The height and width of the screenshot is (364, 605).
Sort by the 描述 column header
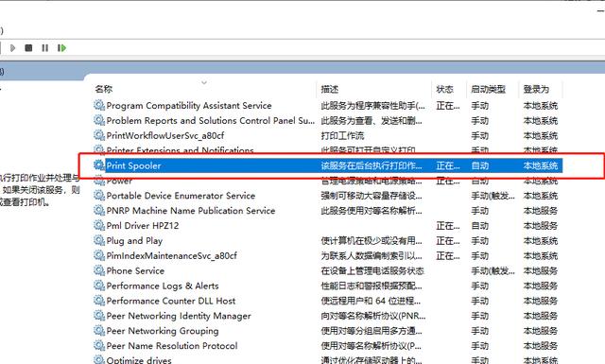point(330,89)
